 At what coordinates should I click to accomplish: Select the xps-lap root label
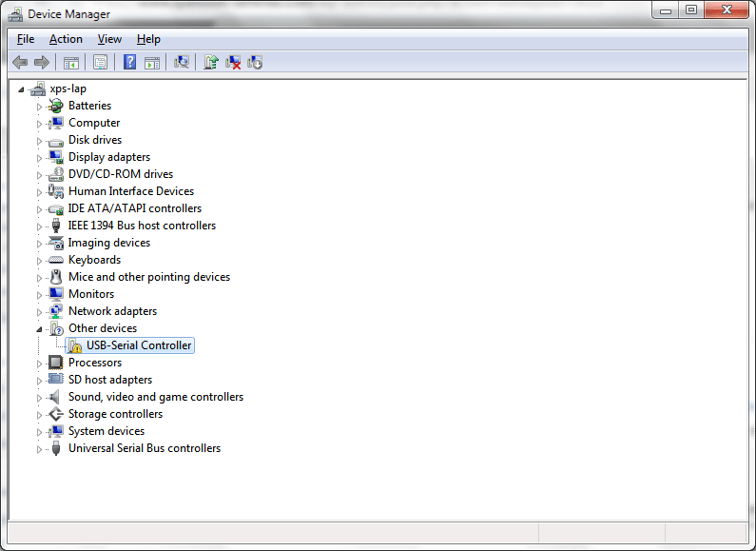68,89
